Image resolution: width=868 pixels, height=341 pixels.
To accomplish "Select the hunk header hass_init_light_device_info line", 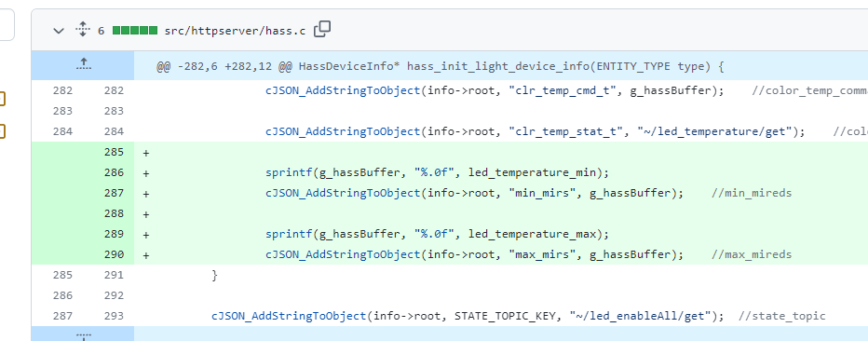I will click(441, 67).
